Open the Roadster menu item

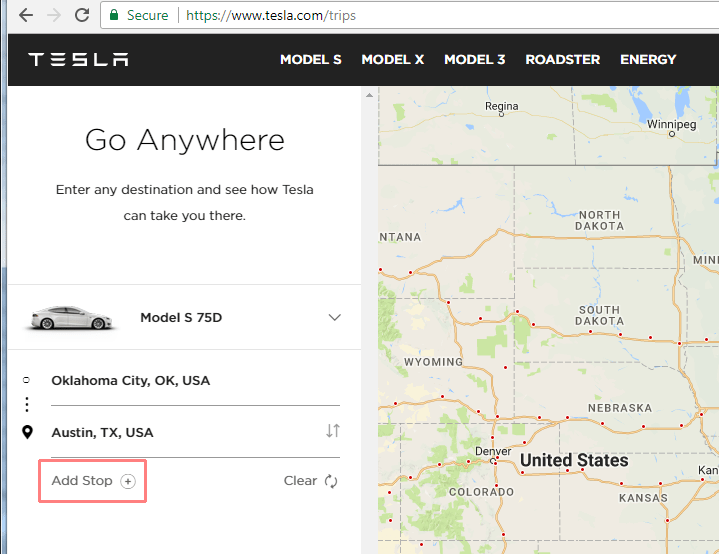click(563, 60)
